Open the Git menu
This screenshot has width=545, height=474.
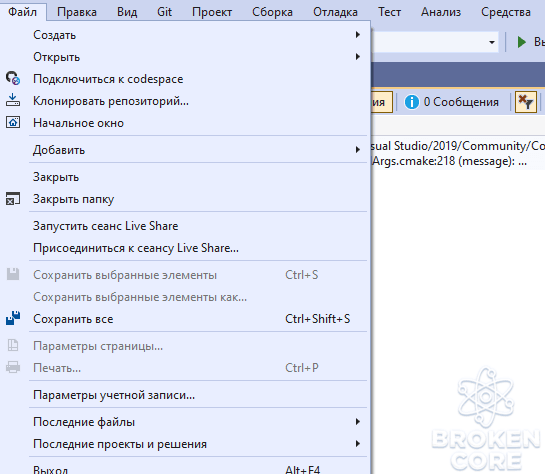coord(164,12)
